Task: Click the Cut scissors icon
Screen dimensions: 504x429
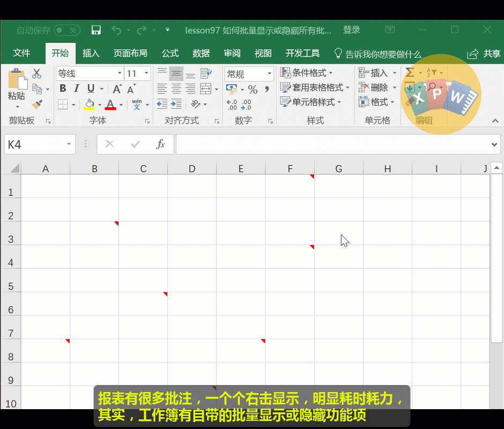Action: pos(36,73)
